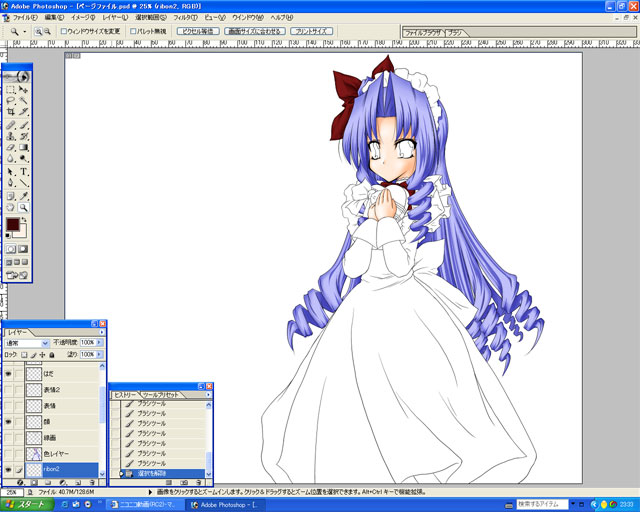This screenshot has width=640, height=512.
Task: Select the Zoom tool in toolbox
Action: point(24,207)
